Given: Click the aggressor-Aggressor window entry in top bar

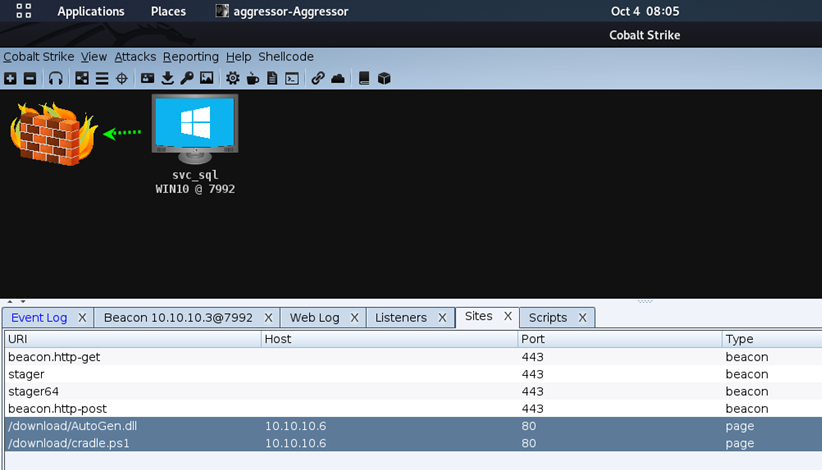Looking at the screenshot, I should 282,11.
